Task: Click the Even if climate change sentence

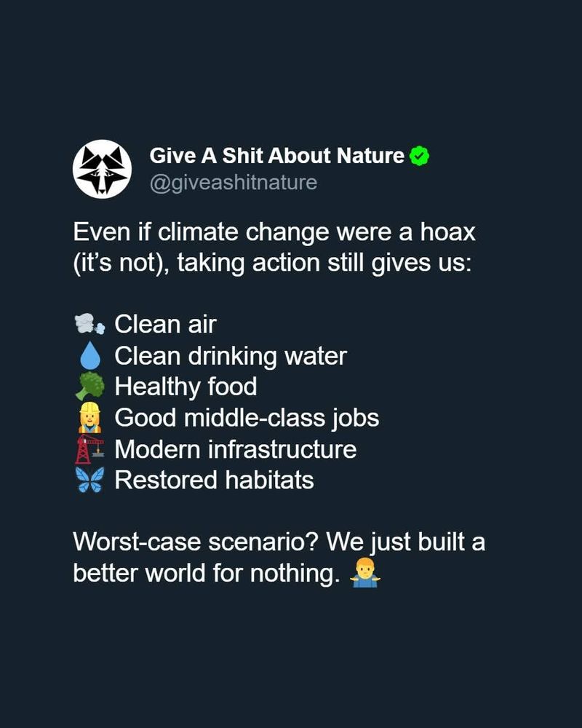Action: coord(274,247)
